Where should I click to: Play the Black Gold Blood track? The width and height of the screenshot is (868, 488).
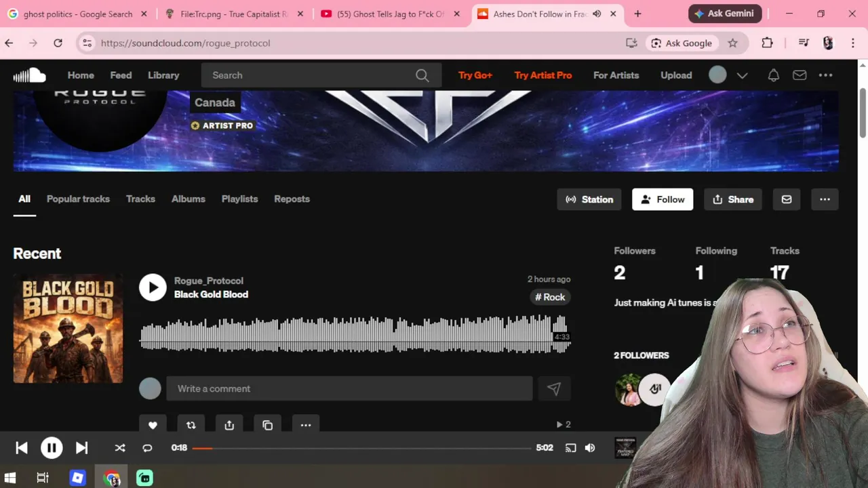[153, 287]
